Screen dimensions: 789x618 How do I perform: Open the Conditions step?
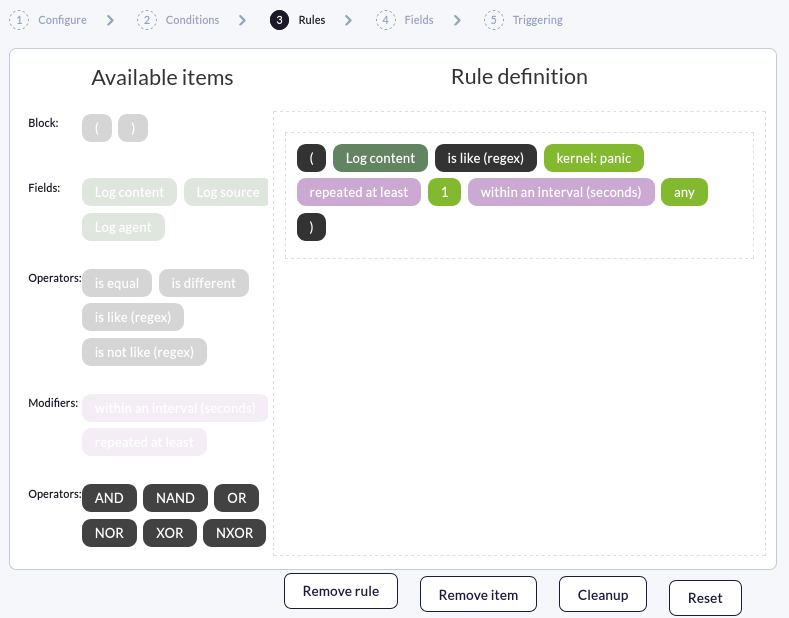(x=178, y=20)
